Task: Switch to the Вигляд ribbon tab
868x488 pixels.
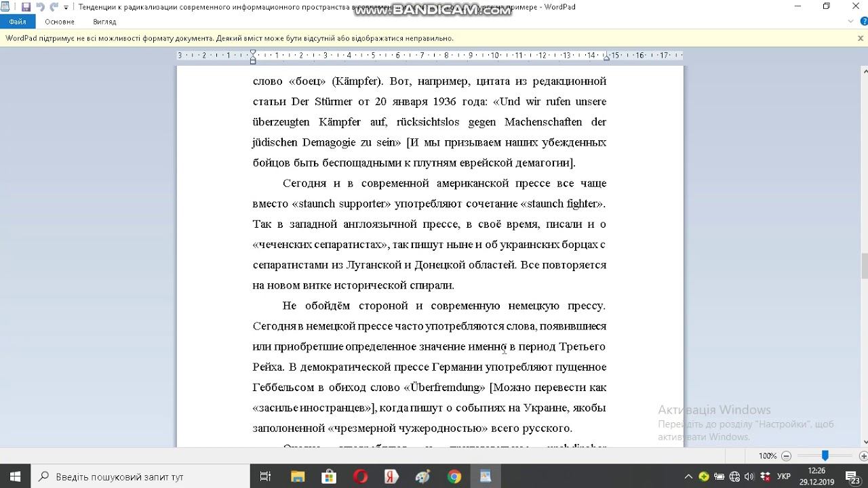Action: pos(105,22)
